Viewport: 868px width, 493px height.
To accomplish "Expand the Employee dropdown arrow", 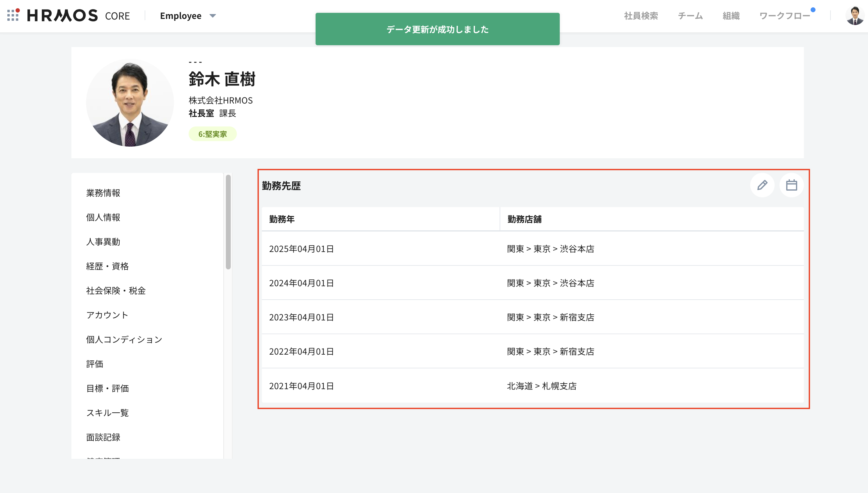I will [213, 16].
